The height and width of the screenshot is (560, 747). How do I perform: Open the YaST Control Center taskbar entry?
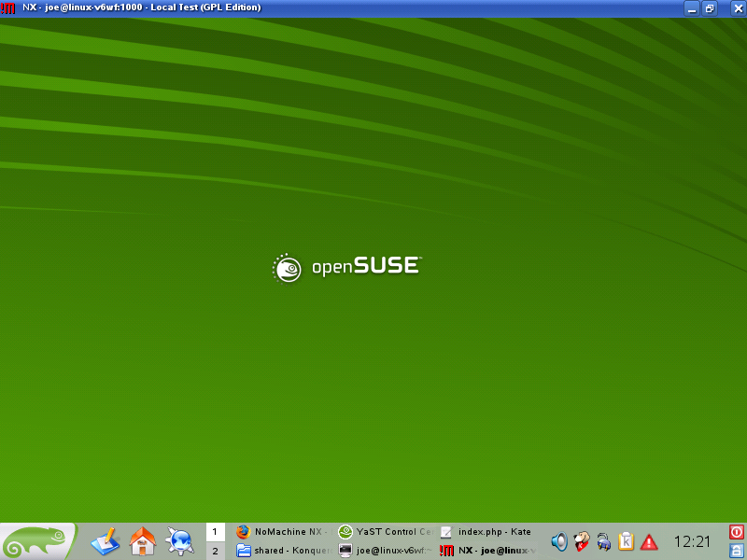[x=386, y=532]
